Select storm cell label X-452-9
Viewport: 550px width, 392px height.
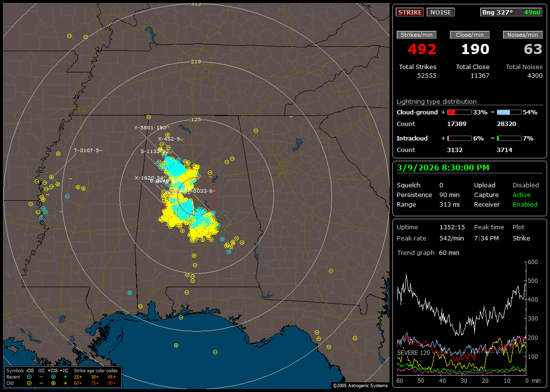[169, 139]
